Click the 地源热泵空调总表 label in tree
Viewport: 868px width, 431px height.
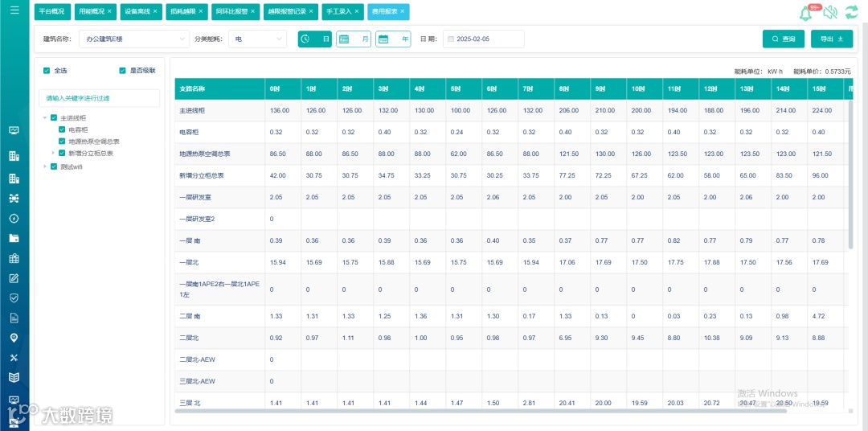[94, 142]
